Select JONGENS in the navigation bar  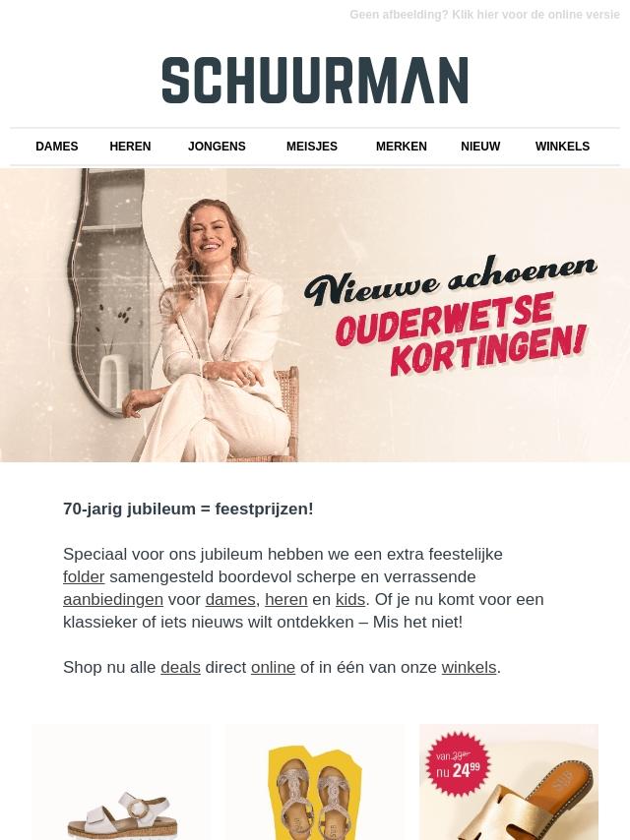(217, 147)
